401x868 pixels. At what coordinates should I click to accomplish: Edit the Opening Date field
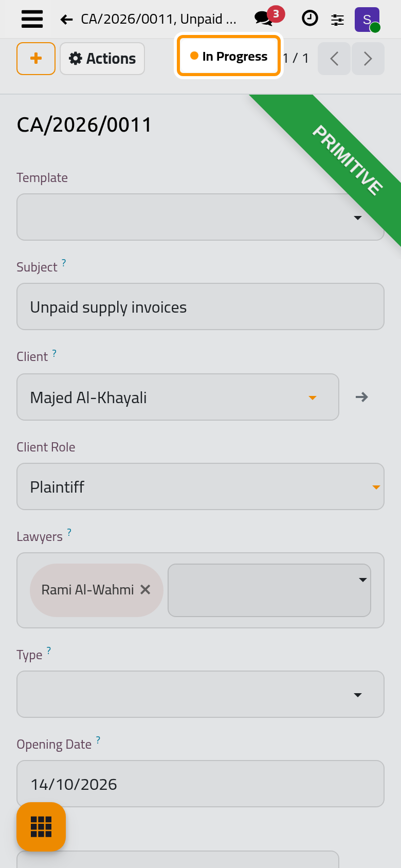[x=200, y=784]
